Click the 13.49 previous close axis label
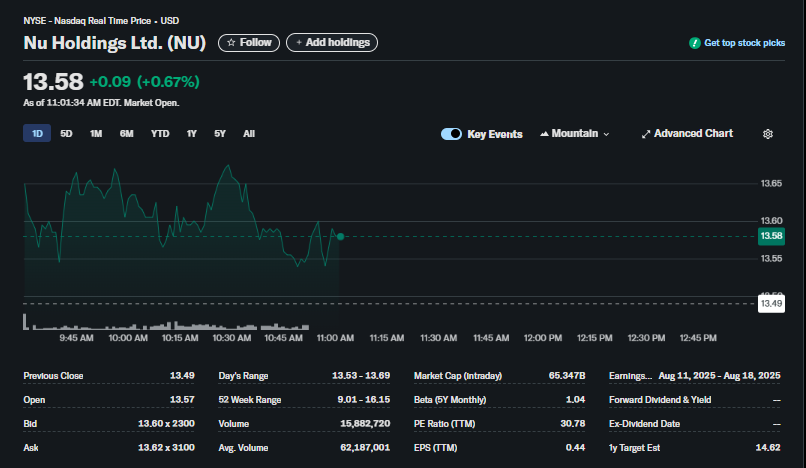This screenshot has height=468, width=806. tap(772, 303)
